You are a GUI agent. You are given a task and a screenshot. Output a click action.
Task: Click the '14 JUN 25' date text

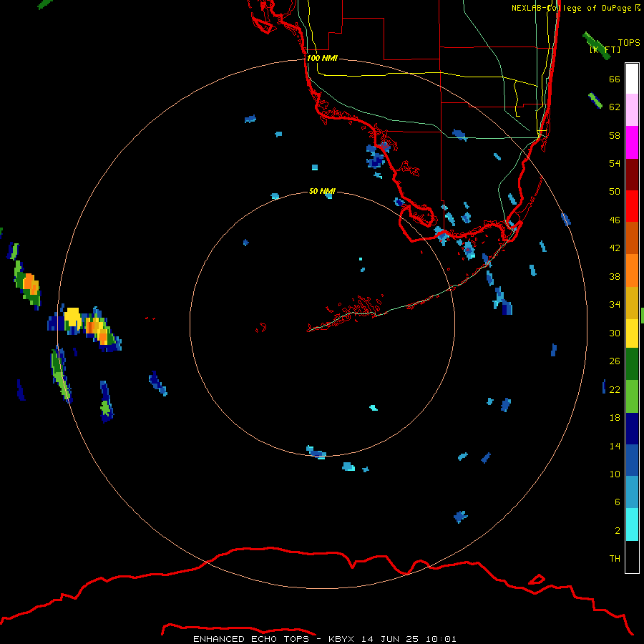tap(390, 639)
